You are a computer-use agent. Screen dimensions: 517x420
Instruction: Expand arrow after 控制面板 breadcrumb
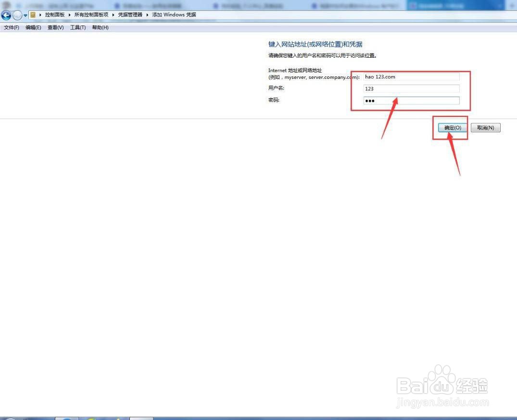coord(70,15)
